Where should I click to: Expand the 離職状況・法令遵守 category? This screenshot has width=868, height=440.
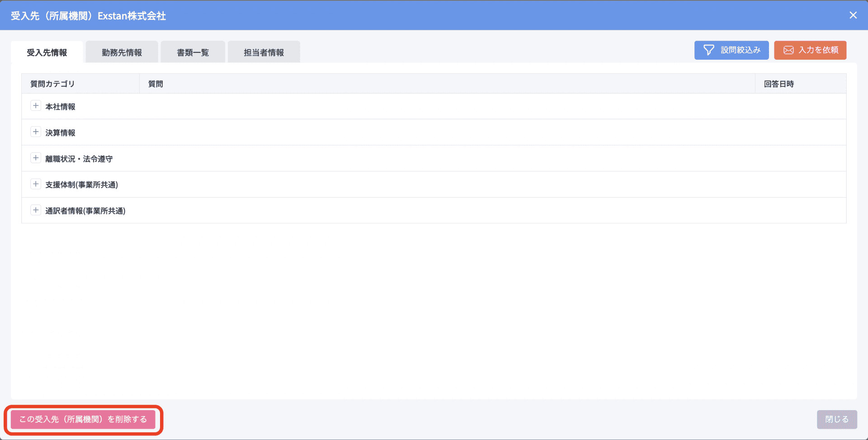(x=36, y=158)
